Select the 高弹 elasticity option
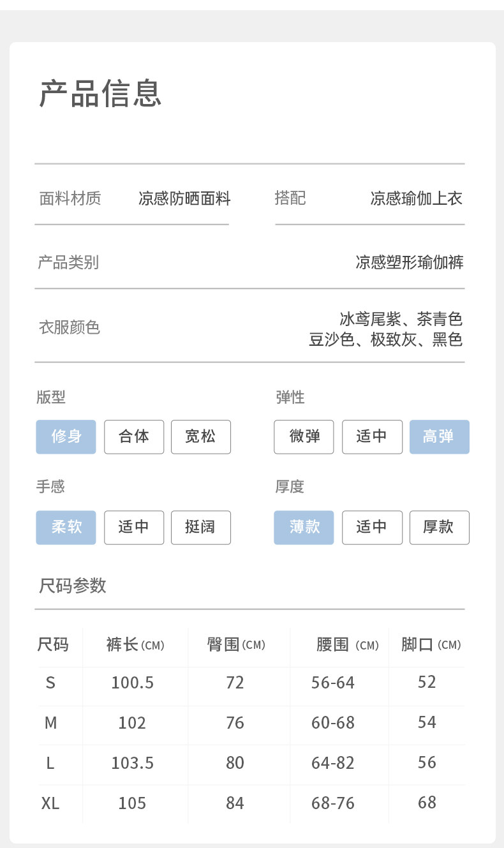Screen dimensions: 504x848 pos(439,436)
